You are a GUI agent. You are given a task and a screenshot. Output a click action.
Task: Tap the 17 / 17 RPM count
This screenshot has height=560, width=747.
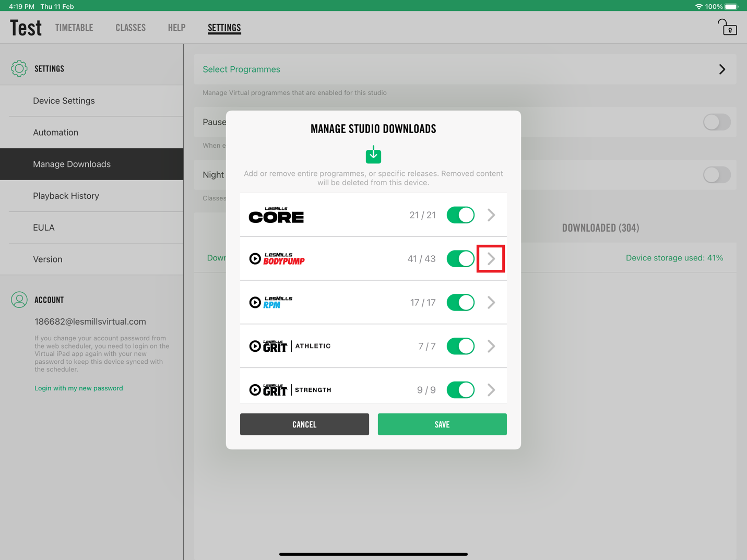(423, 303)
